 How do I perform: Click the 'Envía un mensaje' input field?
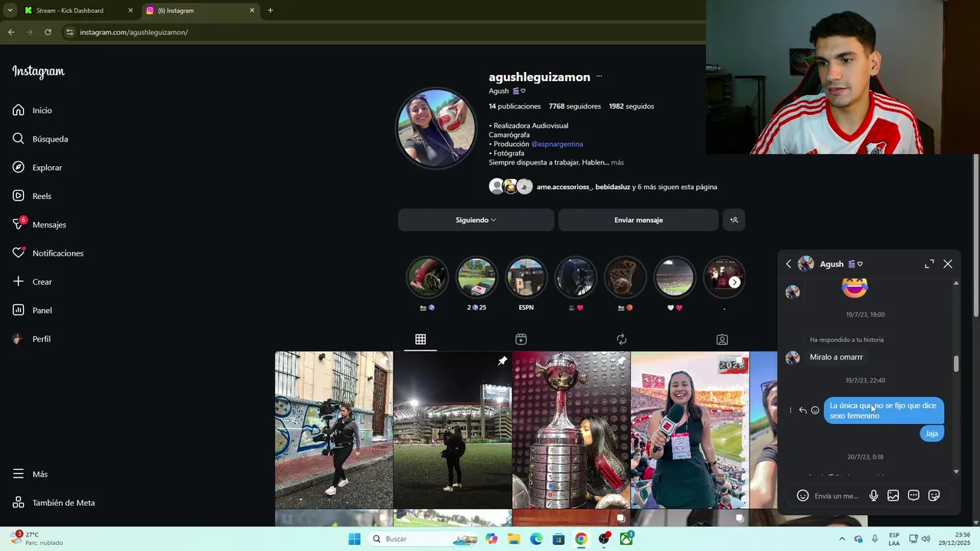[x=838, y=496]
